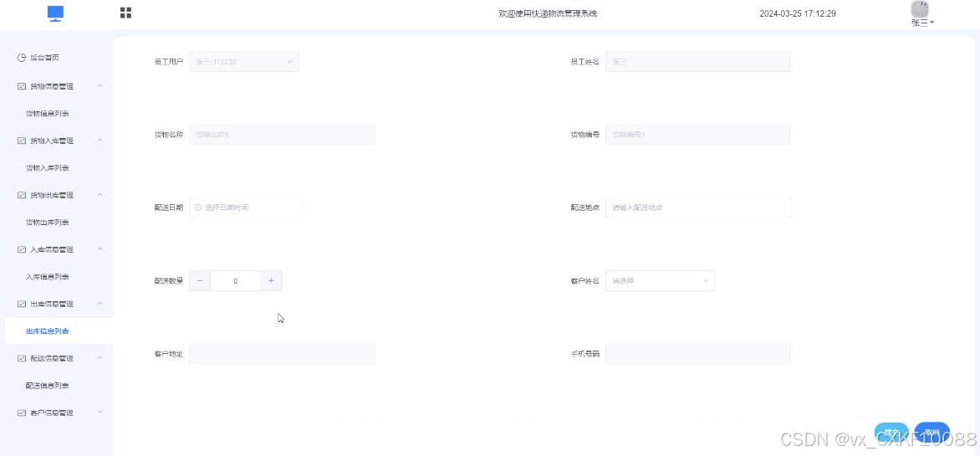
Task: Click the 客户地址 field
Action: pos(282,353)
